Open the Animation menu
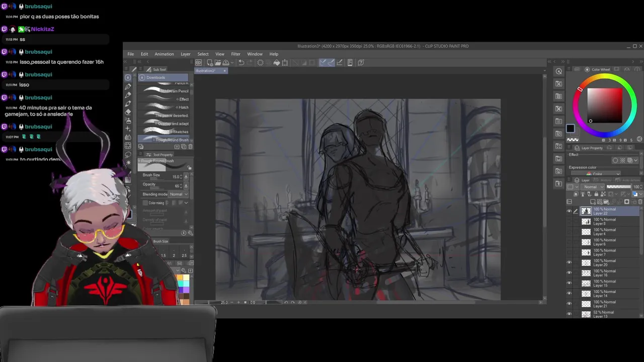644x362 pixels. tap(164, 54)
